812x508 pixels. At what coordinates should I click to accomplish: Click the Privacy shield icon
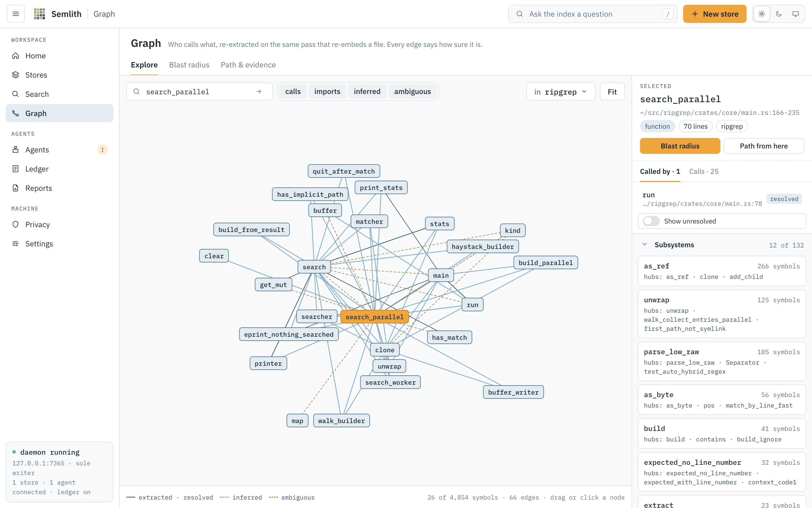[16, 224]
